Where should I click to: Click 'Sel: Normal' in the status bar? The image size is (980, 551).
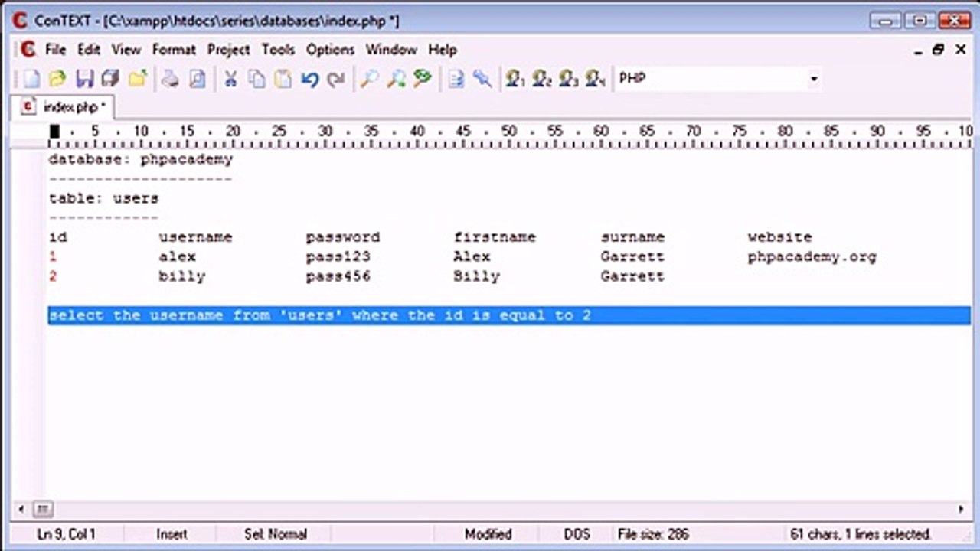pyautogui.click(x=276, y=534)
